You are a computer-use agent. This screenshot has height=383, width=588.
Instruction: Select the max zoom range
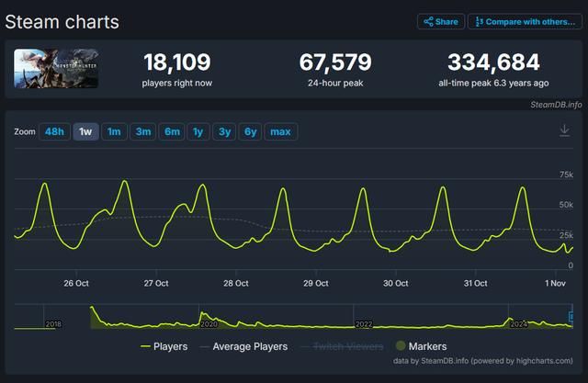tap(281, 132)
